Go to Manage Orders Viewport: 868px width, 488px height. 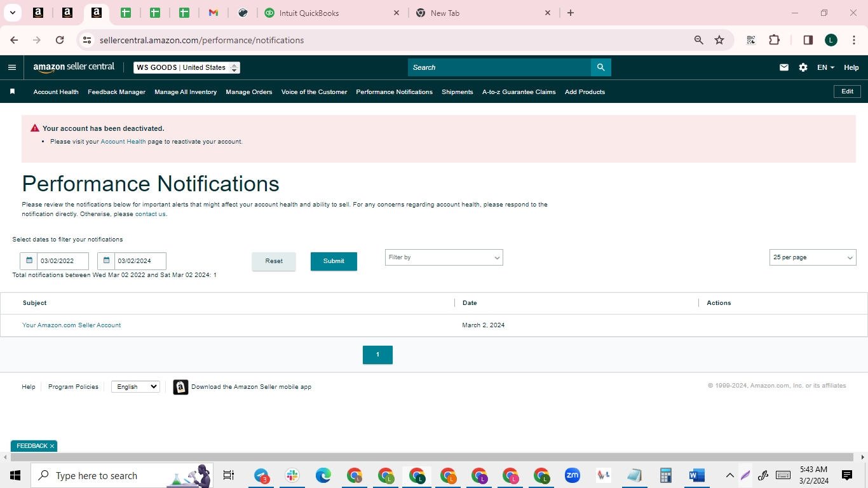coord(249,91)
